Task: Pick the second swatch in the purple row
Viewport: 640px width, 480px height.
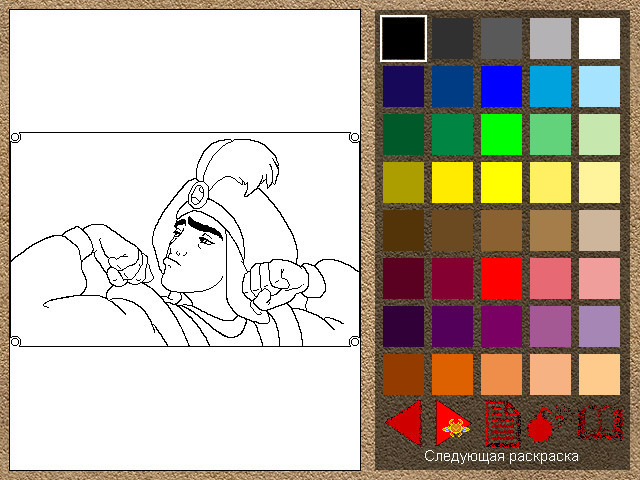Action: point(452,327)
